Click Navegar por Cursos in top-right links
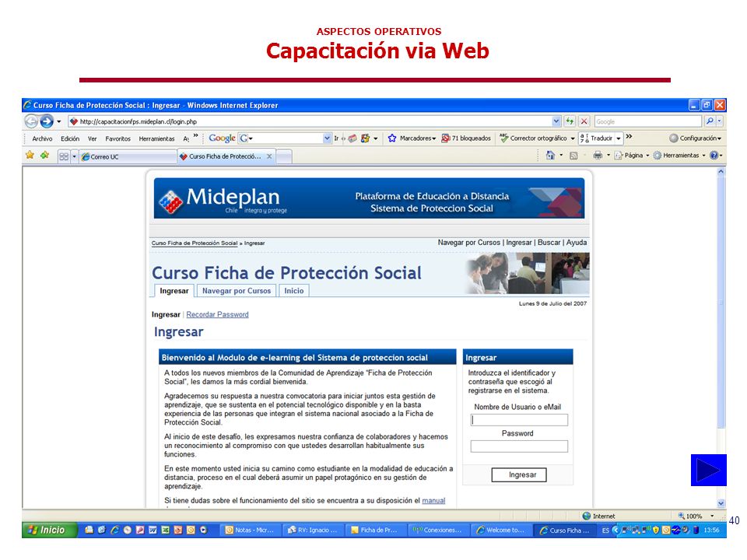 point(468,243)
